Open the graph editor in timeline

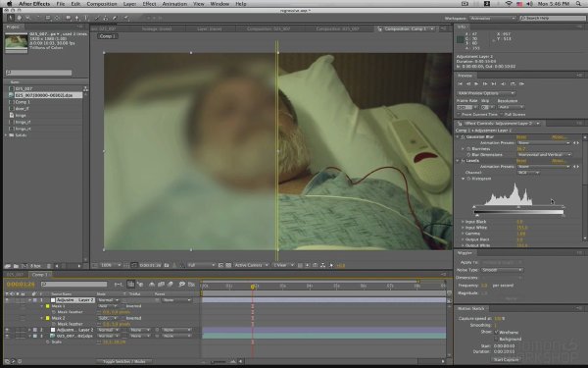191,285
